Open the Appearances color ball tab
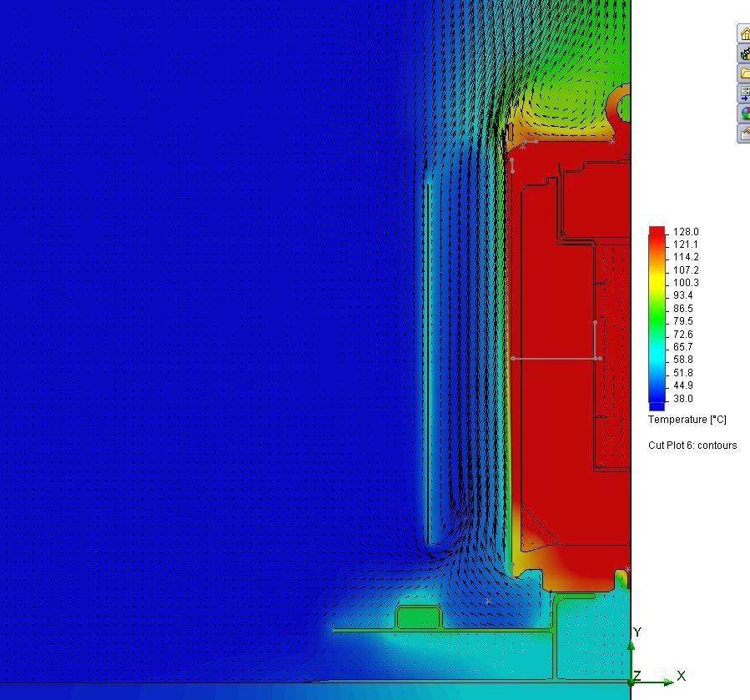The image size is (750, 700). [x=744, y=113]
